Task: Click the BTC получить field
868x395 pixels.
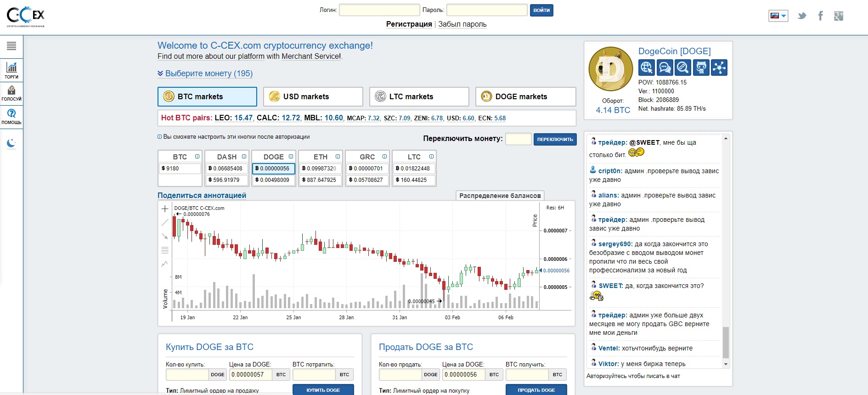Action: point(527,375)
